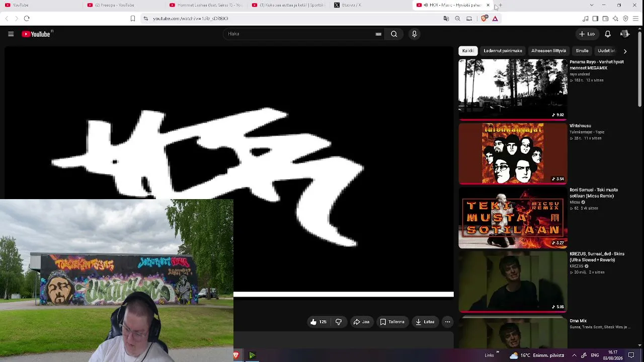Open the Tulenkantajat Vihtahousu thumbnail
Viewport: 644px width, 362px height.
coord(513,153)
